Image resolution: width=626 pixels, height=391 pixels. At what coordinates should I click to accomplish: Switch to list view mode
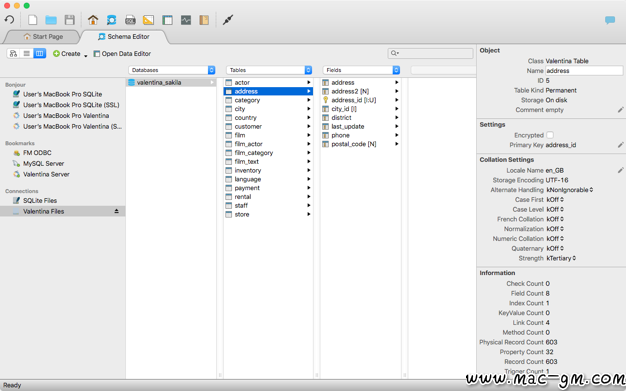(x=26, y=54)
